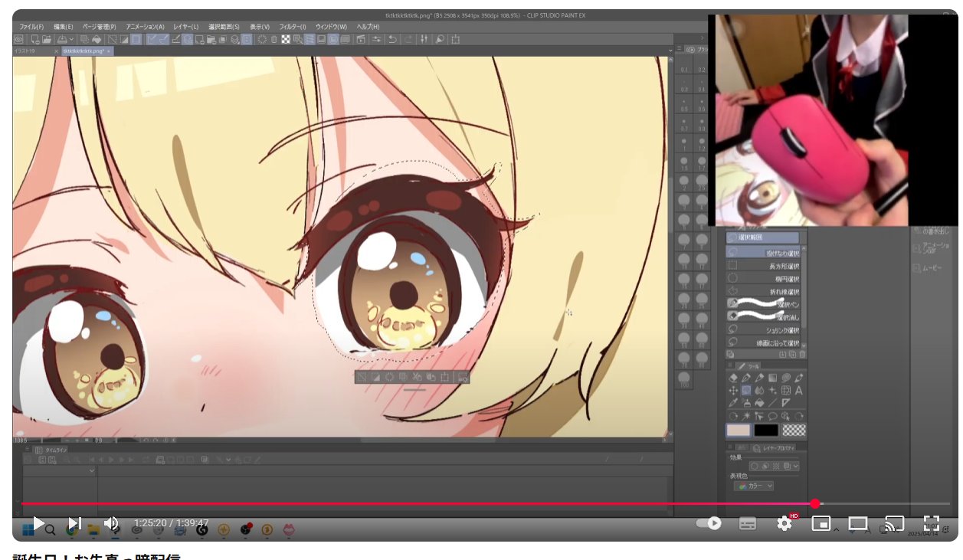Click the sub tool list scroll-down arrow
The width and height of the screenshot is (963, 560).
tap(804, 345)
